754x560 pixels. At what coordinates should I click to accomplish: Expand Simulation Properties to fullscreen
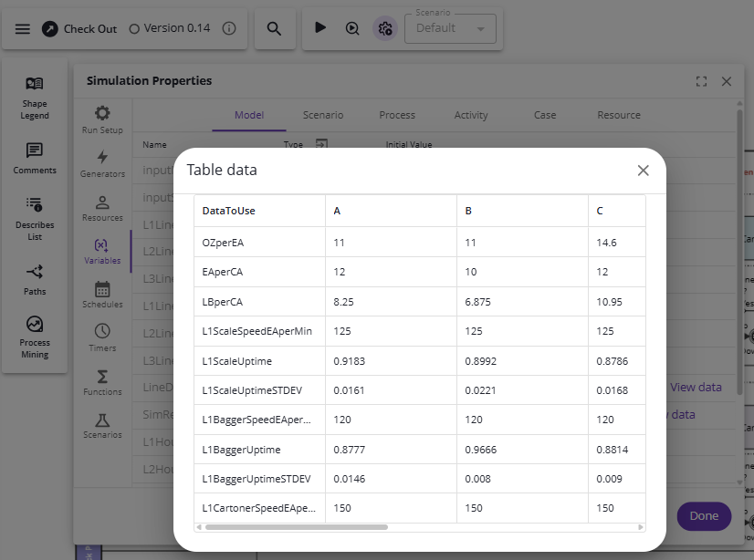(x=701, y=81)
